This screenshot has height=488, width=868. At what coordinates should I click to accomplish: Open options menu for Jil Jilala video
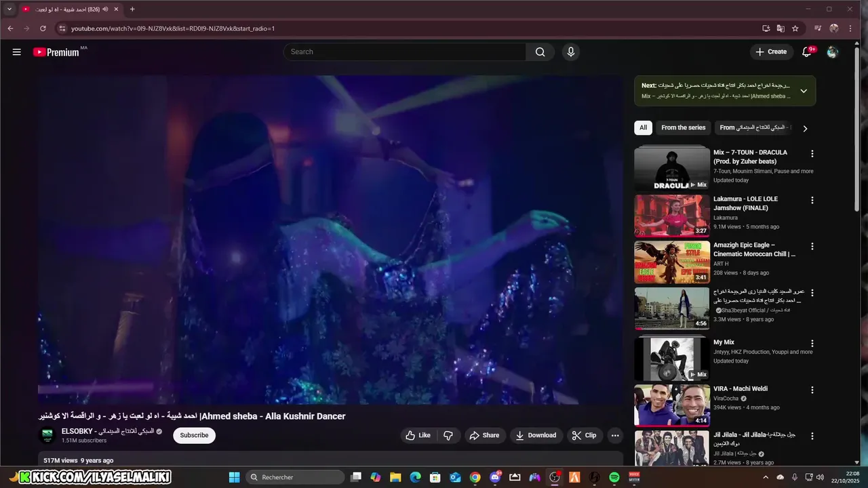(812, 436)
